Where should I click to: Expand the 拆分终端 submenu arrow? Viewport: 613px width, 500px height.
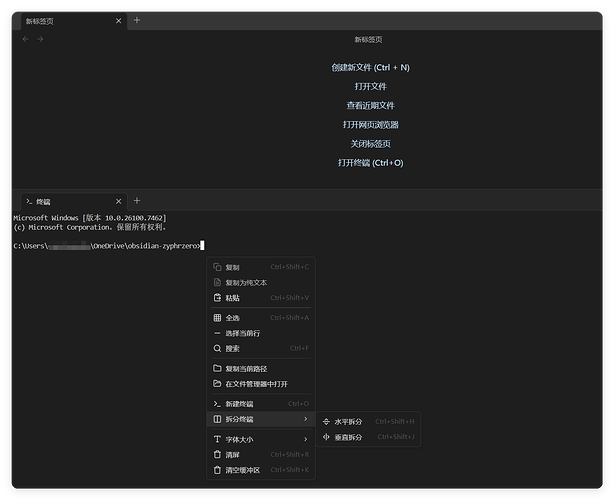tap(305, 419)
